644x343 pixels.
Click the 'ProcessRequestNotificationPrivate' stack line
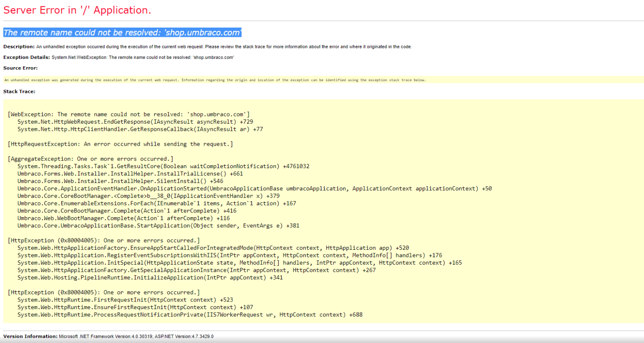click(190, 314)
